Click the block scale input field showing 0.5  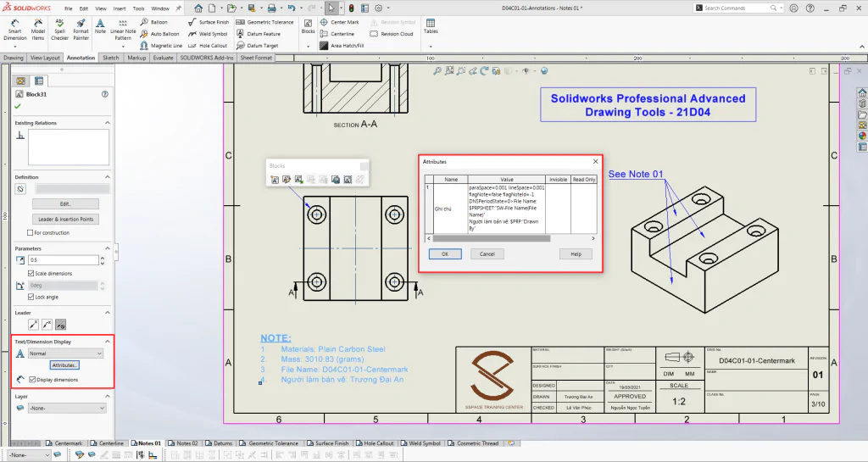pyautogui.click(x=63, y=260)
